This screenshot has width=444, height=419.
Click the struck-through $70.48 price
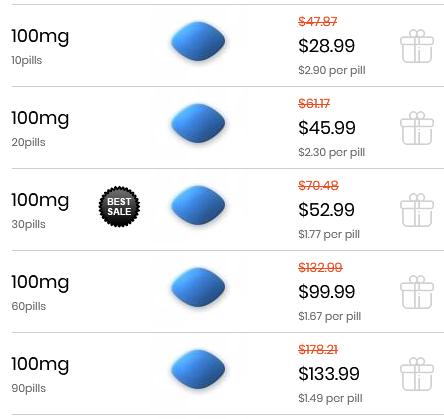coord(318,185)
